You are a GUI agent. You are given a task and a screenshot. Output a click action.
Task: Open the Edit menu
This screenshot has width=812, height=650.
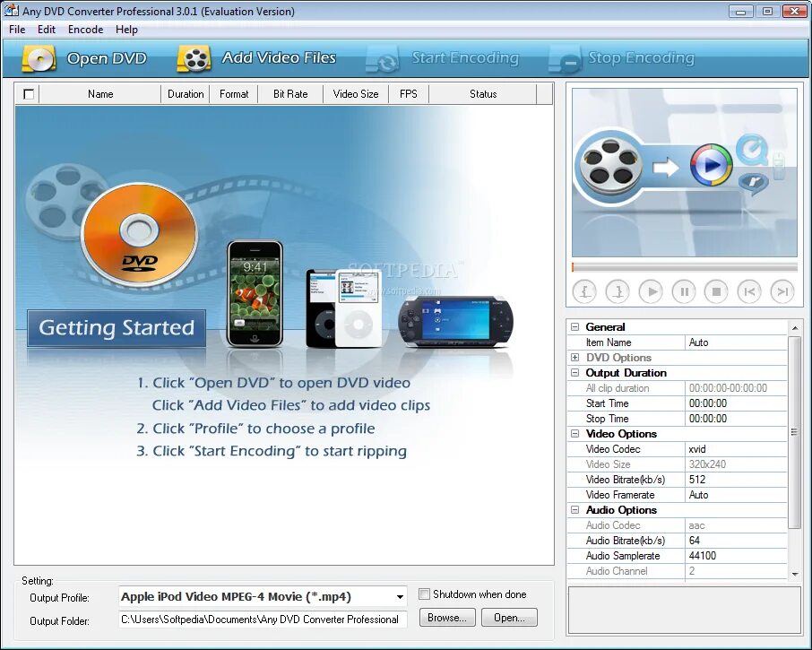[x=46, y=30]
